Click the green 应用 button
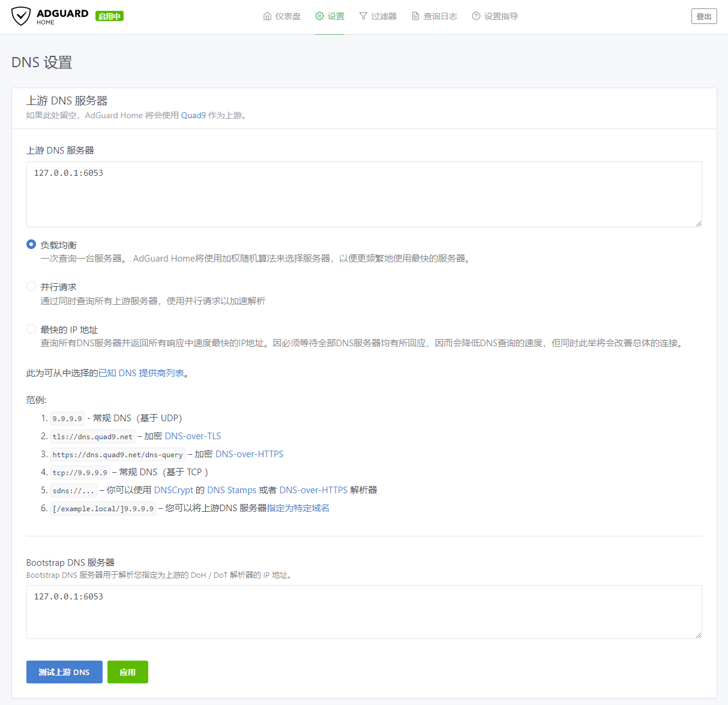The height and width of the screenshot is (705, 728). click(x=127, y=672)
